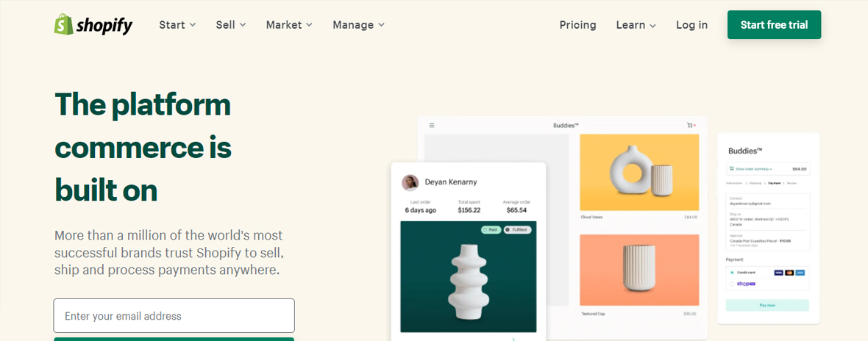Open the Buddies hamburger menu icon
Image resolution: width=868 pixels, height=341 pixels.
pyautogui.click(x=432, y=126)
